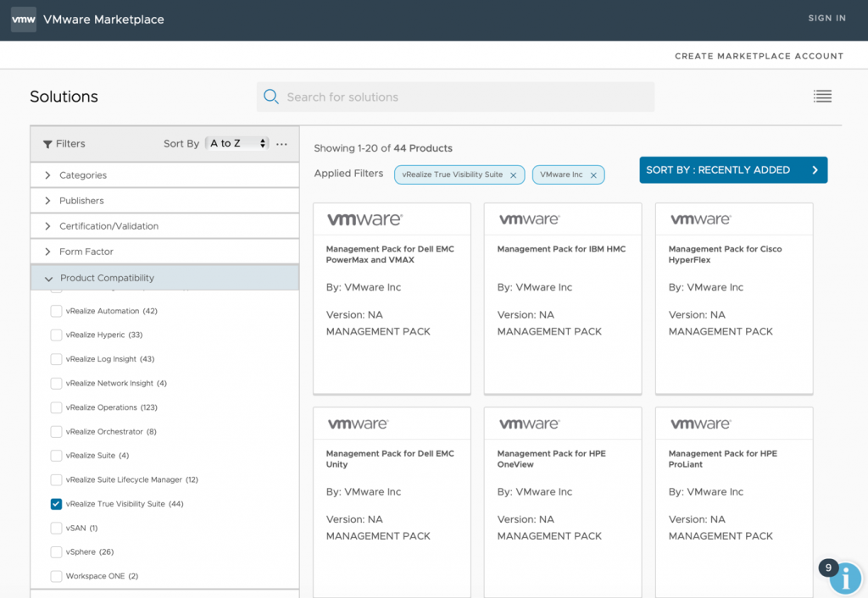This screenshot has width=868, height=598.
Task: Click the Filters funnel icon
Action: 47,144
